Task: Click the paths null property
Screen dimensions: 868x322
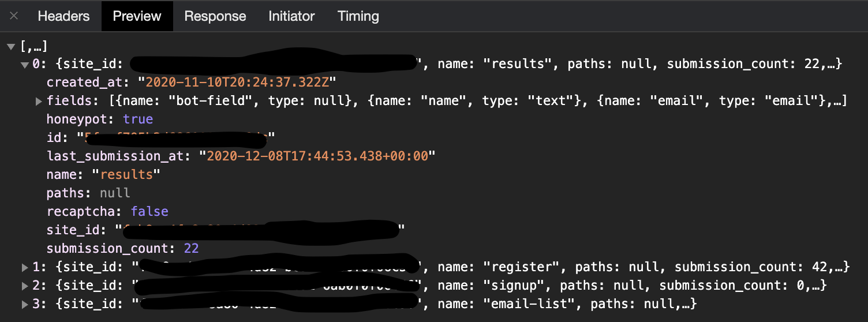Action: (x=88, y=193)
